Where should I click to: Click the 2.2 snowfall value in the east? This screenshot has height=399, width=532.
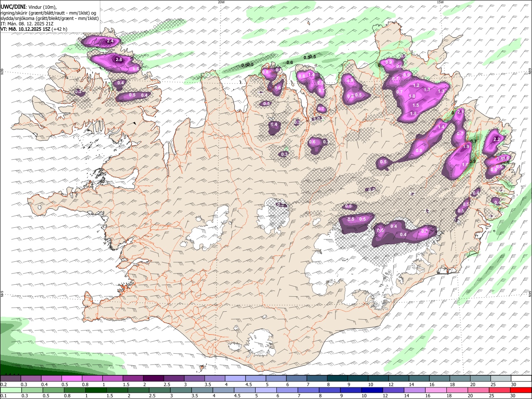pyautogui.click(x=496, y=140)
